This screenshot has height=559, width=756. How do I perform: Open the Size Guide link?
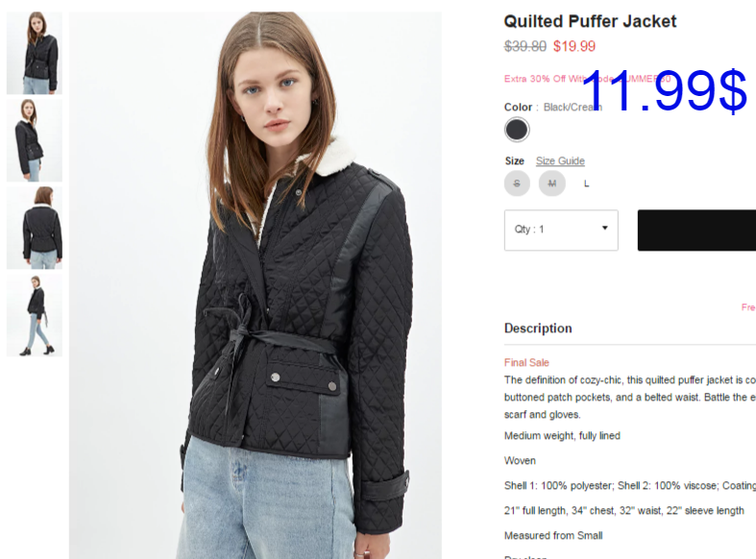[x=560, y=161]
